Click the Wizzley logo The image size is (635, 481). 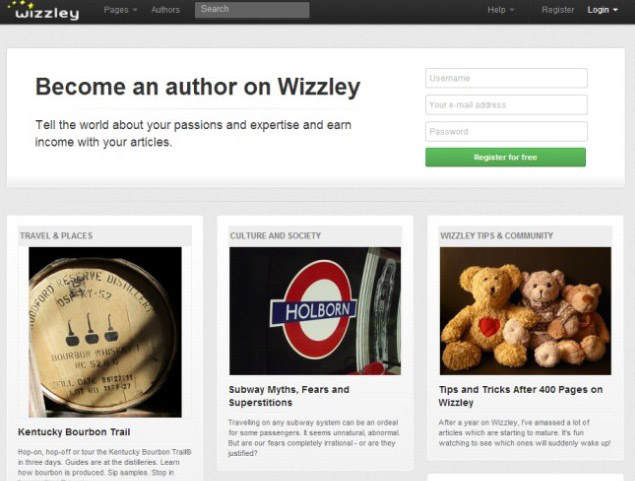point(43,11)
